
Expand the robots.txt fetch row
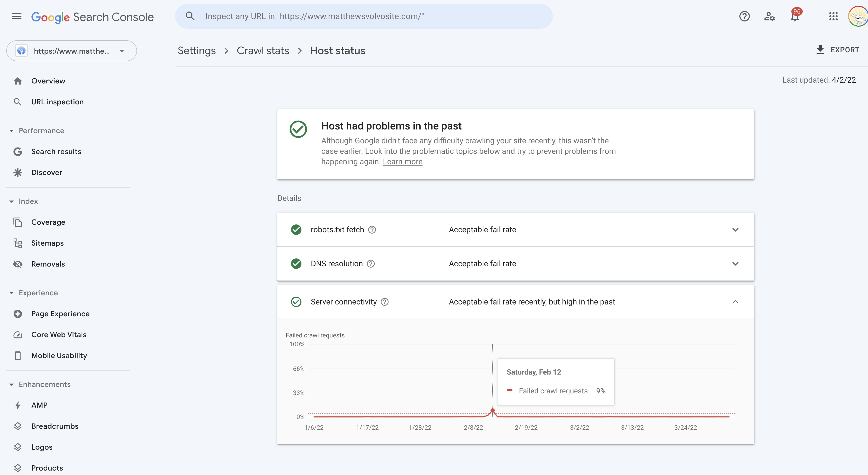click(735, 230)
